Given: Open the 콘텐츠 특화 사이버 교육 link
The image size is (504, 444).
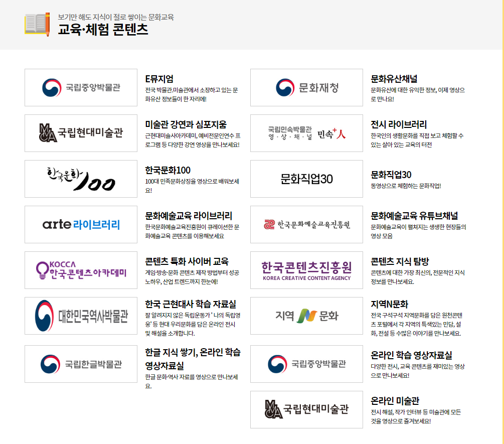Looking at the screenshot, I should click(x=187, y=261).
